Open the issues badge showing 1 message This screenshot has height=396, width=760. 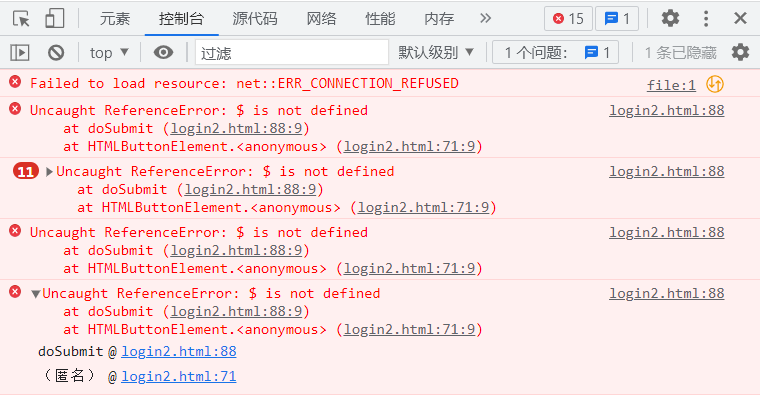(617, 19)
